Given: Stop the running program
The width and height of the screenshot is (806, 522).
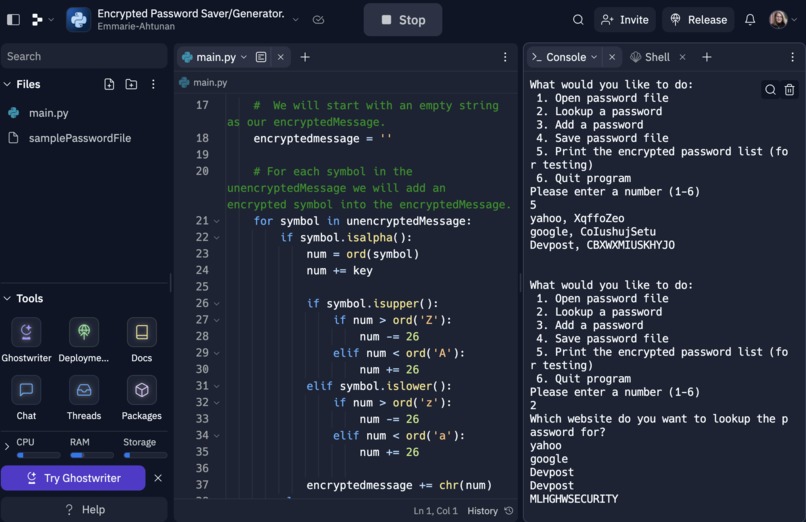Looking at the screenshot, I should (403, 20).
